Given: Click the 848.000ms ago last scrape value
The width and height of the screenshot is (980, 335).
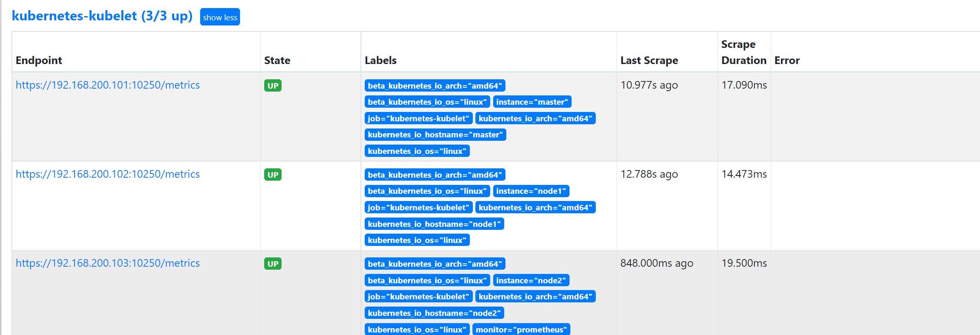Looking at the screenshot, I should point(657,263).
